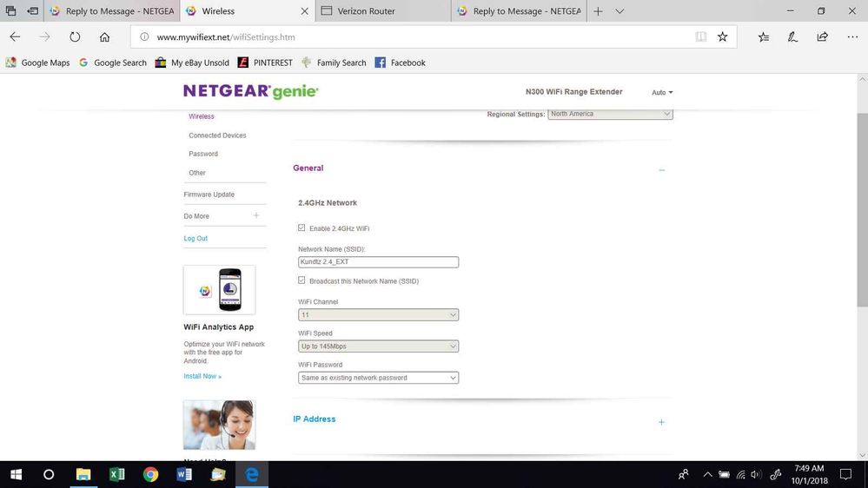Close the Wireless tab
This screenshot has width=868, height=488.
click(304, 11)
